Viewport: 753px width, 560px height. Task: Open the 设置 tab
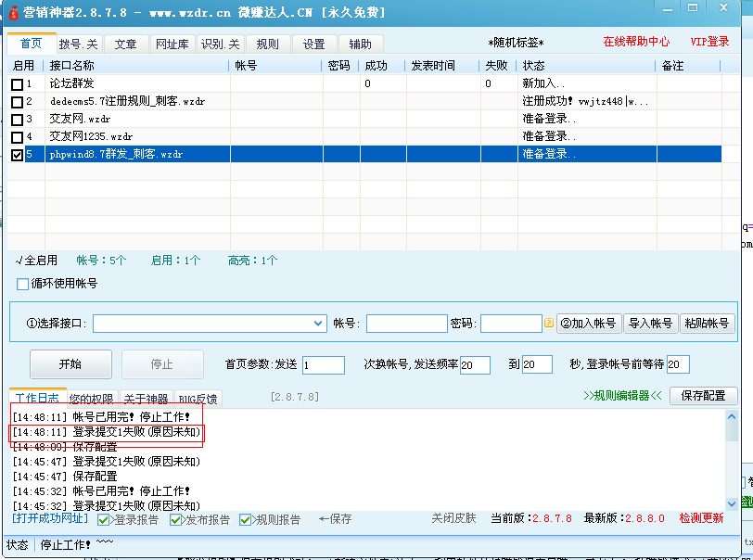point(314,45)
